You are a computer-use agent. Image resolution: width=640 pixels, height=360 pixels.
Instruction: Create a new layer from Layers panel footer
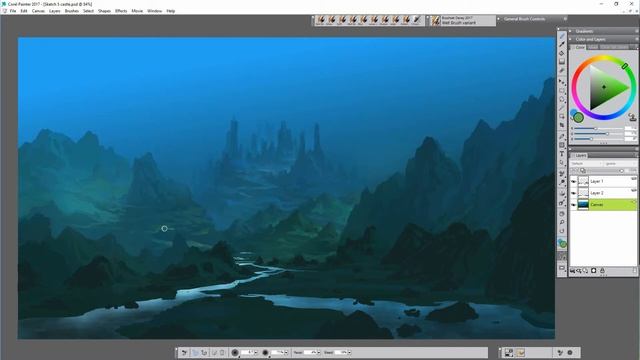click(x=586, y=271)
